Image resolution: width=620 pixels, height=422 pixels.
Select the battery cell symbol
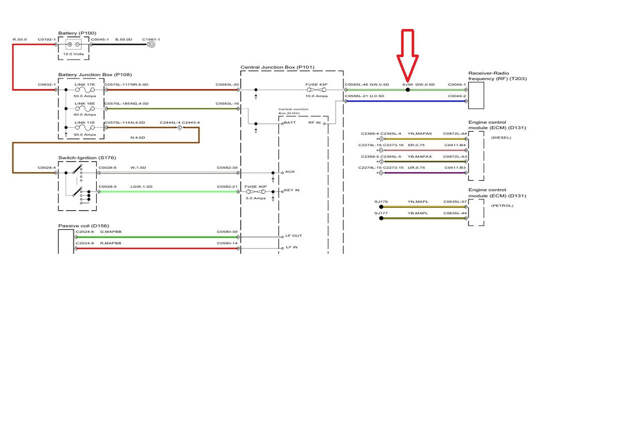[x=74, y=44]
